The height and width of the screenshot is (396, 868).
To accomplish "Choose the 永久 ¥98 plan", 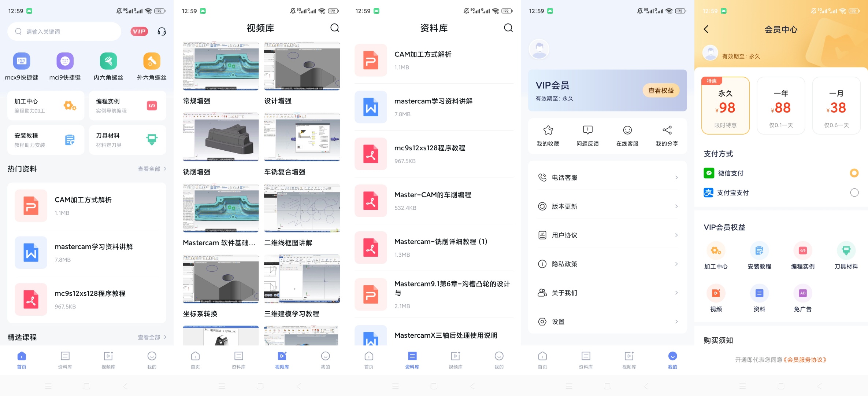I will click(x=726, y=106).
